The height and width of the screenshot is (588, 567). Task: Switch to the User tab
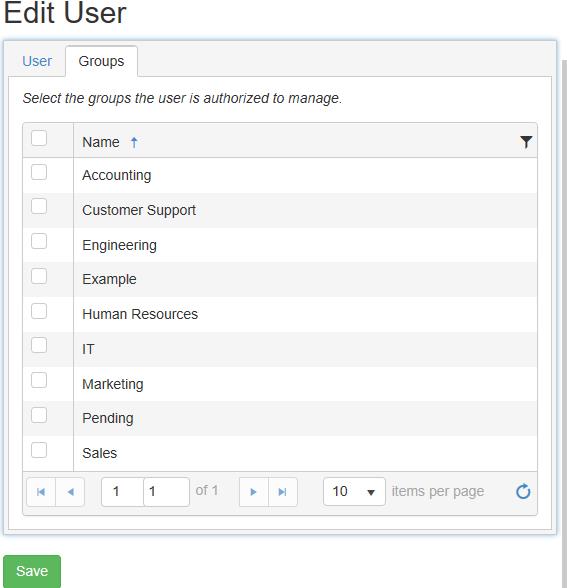coord(37,61)
